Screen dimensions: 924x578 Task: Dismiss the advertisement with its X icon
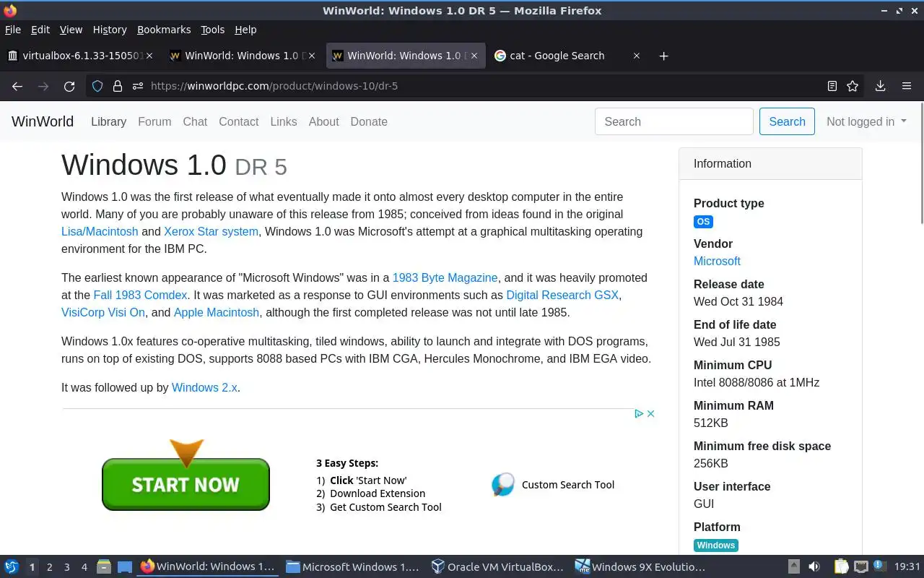pos(650,414)
